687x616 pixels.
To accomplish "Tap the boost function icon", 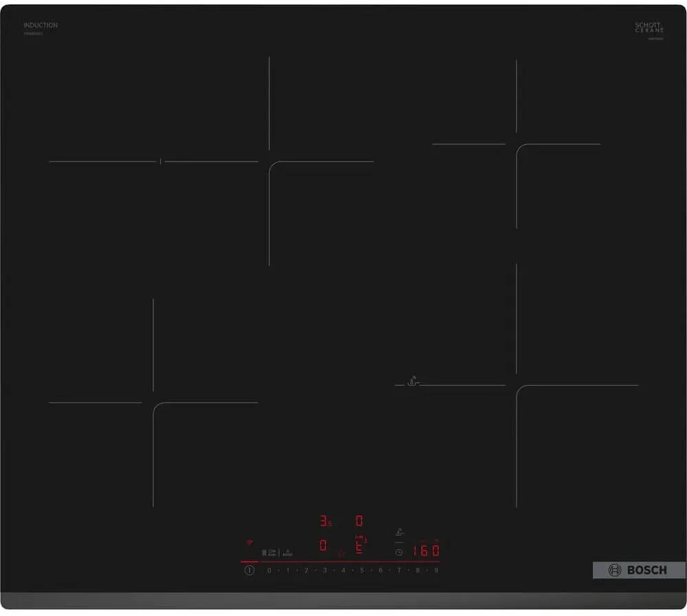I will (288, 552).
